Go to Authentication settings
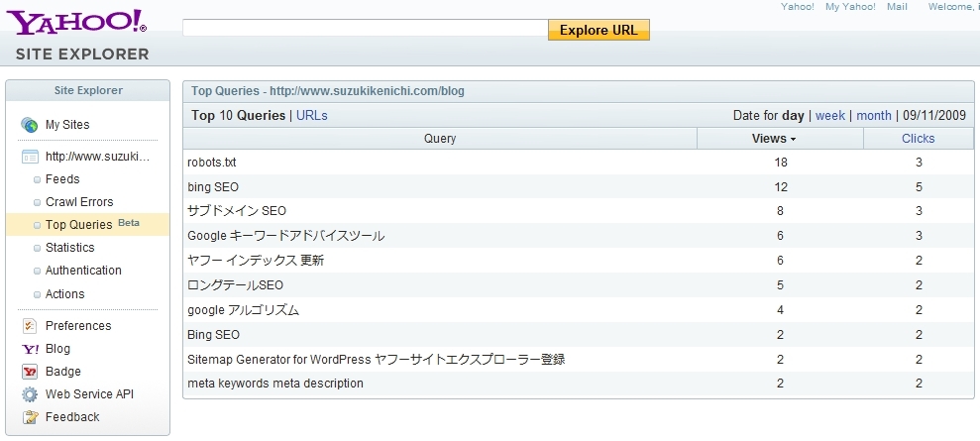The width and height of the screenshot is (980, 441). [x=84, y=271]
